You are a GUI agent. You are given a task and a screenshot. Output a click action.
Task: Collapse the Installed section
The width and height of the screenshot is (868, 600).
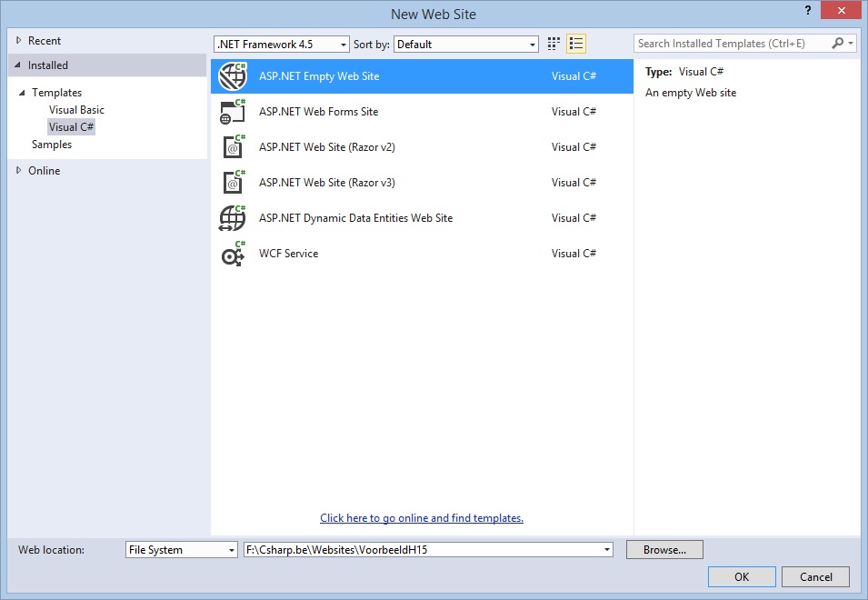tap(17, 65)
